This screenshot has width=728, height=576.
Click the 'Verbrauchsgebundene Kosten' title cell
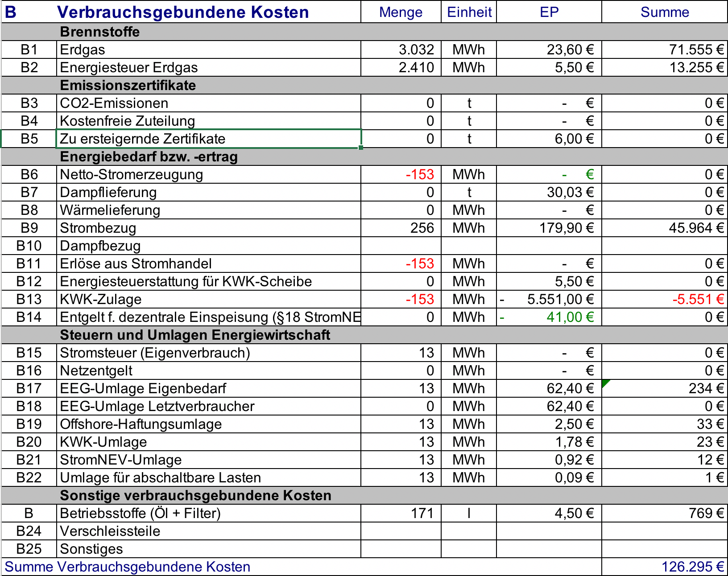coord(183,12)
